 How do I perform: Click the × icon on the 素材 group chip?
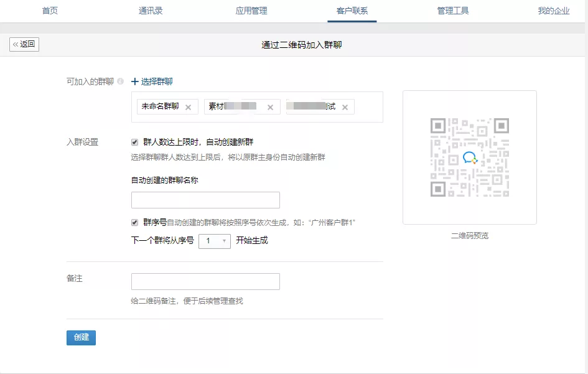[271, 107]
